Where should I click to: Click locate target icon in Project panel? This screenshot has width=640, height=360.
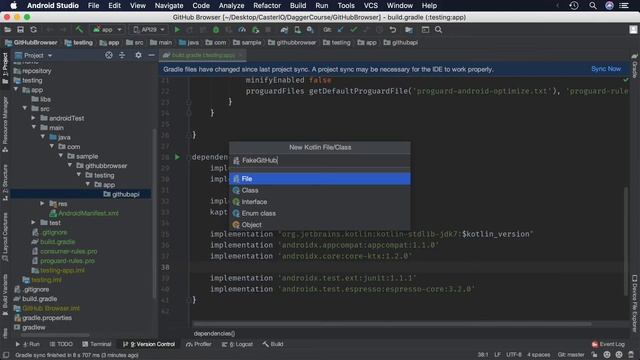pyautogui.click(x=109, y=55)
